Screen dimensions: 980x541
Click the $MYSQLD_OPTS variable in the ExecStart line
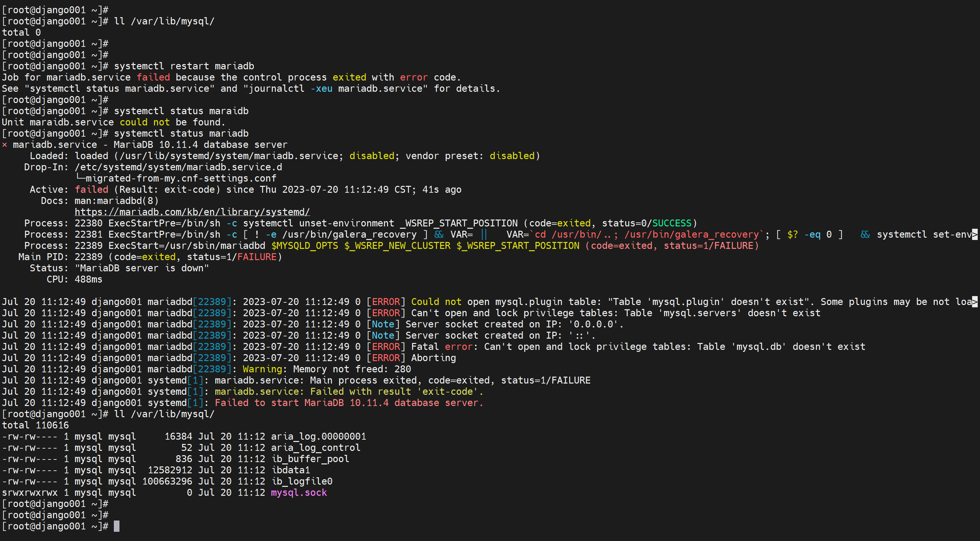tap(304, 246)
